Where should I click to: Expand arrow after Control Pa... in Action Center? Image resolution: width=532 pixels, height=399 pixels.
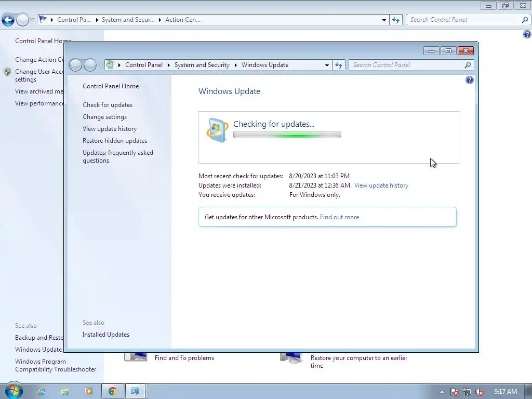click(97, 20)
